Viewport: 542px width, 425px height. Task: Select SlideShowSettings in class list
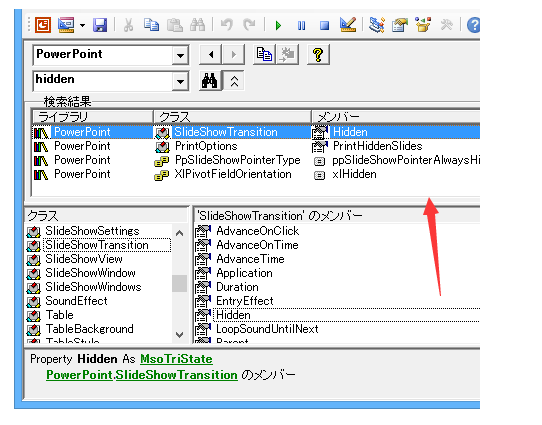click(92, 231)
